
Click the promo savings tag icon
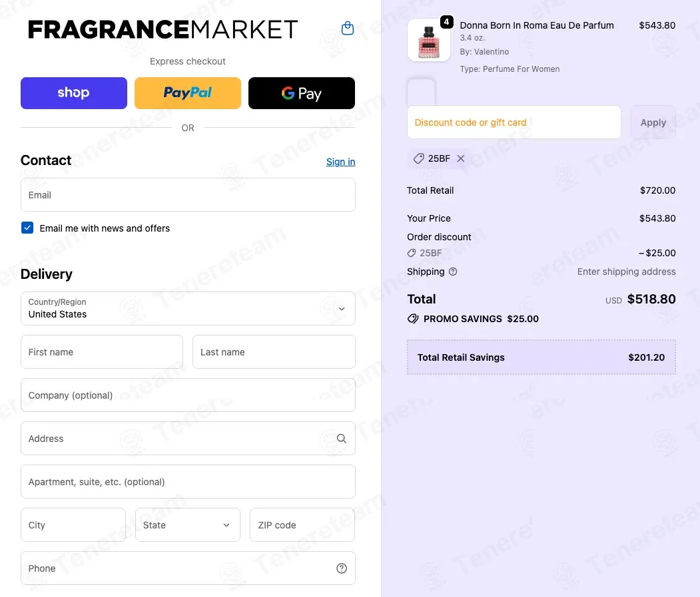pyautogui.click(x=413, y=319)
